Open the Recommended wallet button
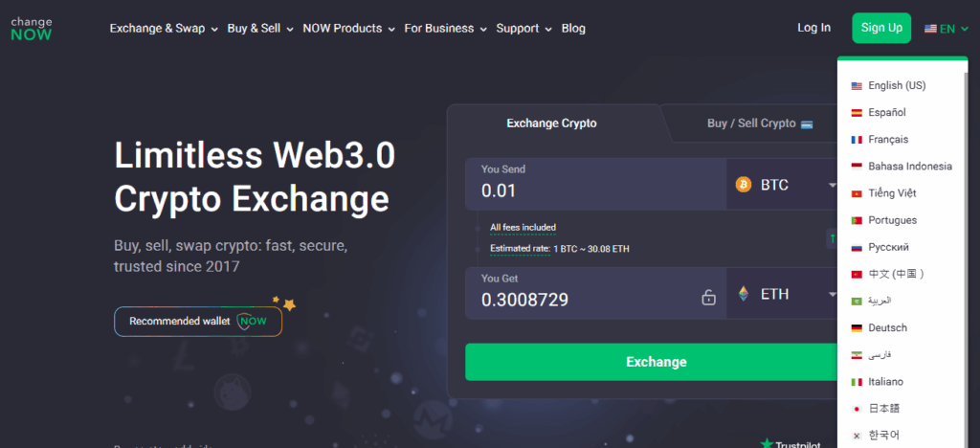The image size is (980, 448). 197,321
